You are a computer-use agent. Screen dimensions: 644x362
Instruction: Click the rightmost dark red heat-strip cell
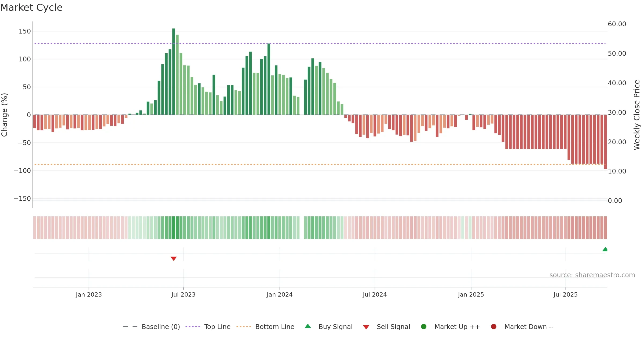click(x=605, y=228)
